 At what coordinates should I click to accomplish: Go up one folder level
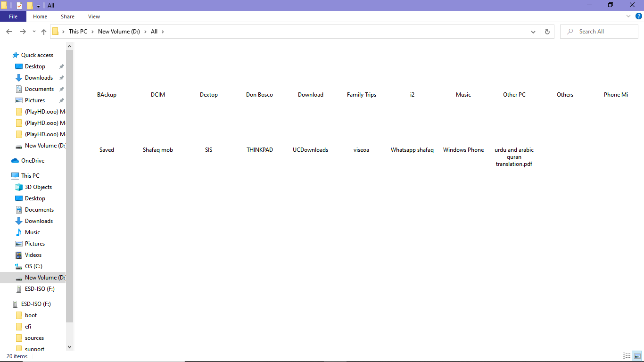(44, 32)
